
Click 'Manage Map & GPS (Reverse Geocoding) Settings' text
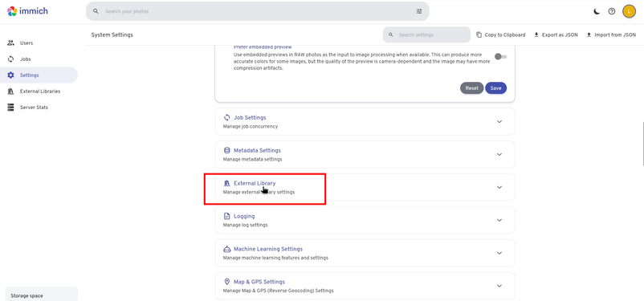pos(278,291)
